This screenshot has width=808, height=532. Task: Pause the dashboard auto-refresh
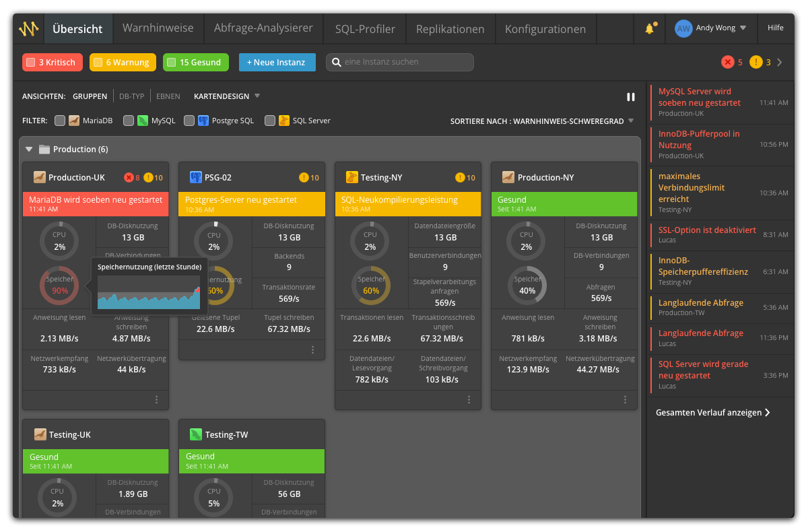631,97
